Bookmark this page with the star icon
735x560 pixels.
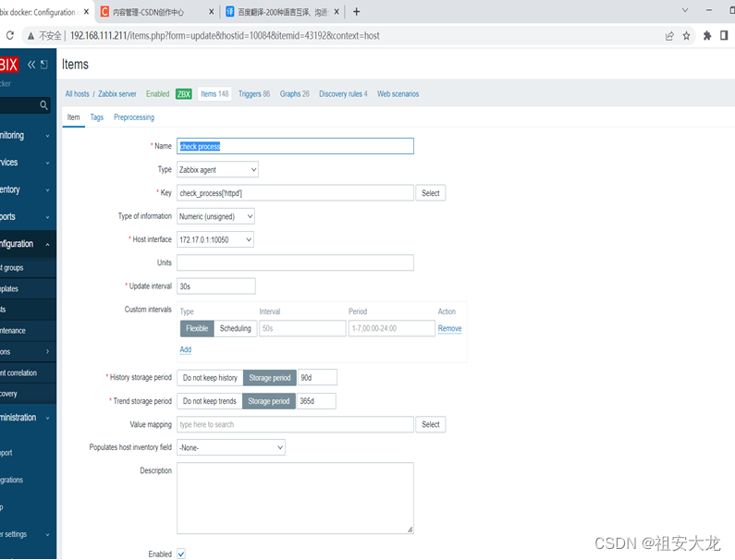click(x=686, y=36)
